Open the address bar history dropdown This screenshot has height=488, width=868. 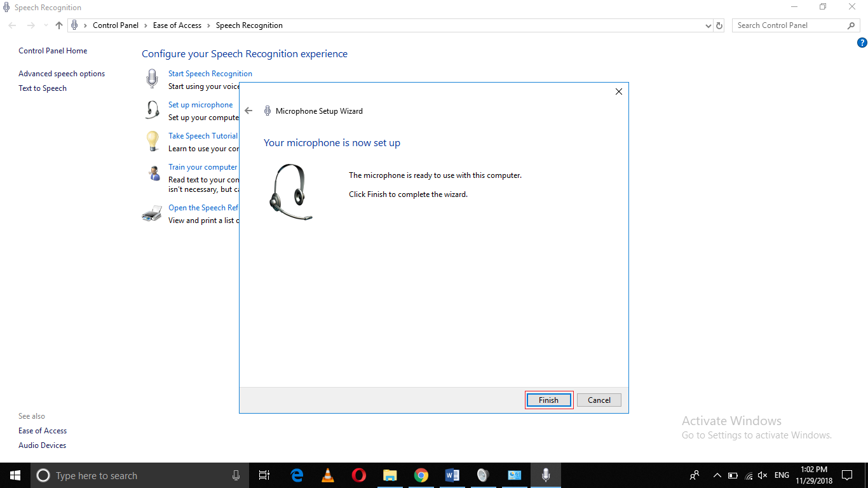click(708, 25)
